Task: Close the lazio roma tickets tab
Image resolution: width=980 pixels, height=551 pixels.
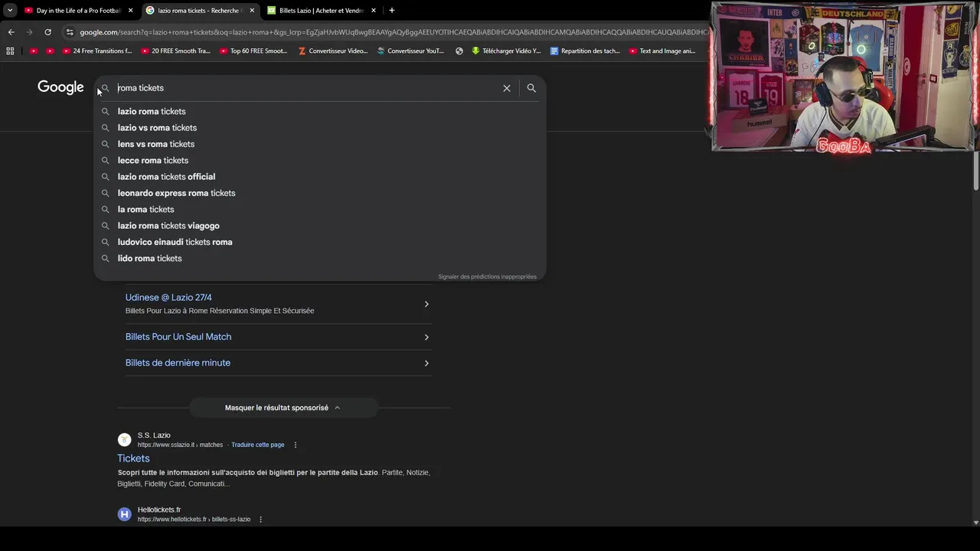Action: pos(252,11)
